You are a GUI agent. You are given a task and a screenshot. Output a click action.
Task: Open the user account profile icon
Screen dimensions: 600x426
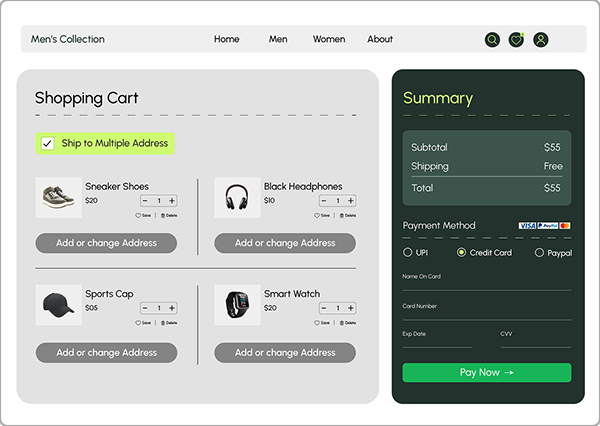click(x=540, y=40)
